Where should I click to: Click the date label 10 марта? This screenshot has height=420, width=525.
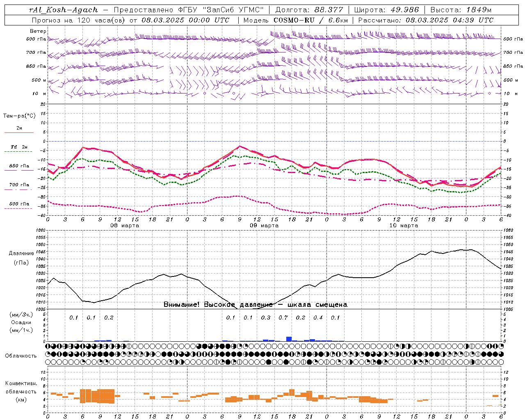pyautogui.click(x=404, y=226)
